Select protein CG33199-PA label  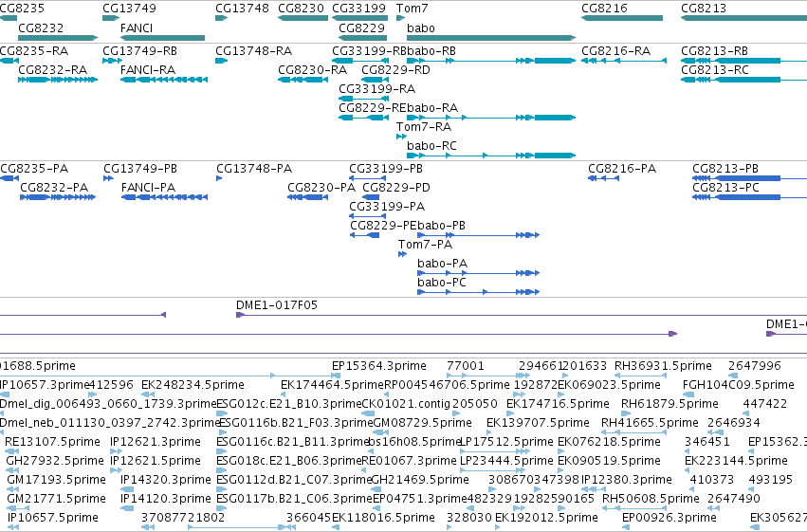tap(387, 207)
